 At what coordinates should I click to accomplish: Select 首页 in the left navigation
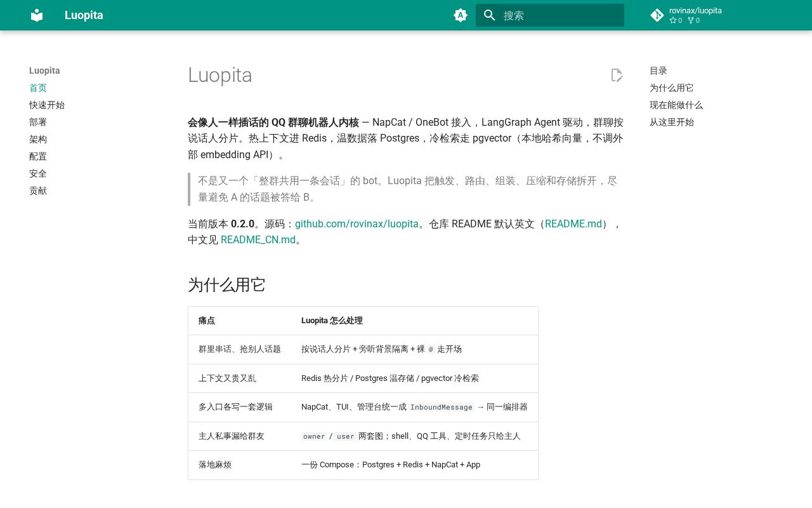tap(38, 88)
